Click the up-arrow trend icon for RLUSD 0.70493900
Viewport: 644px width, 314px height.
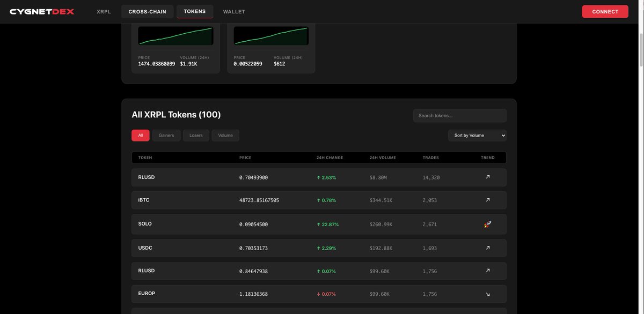pyautogui.click(x=488, y=177)
